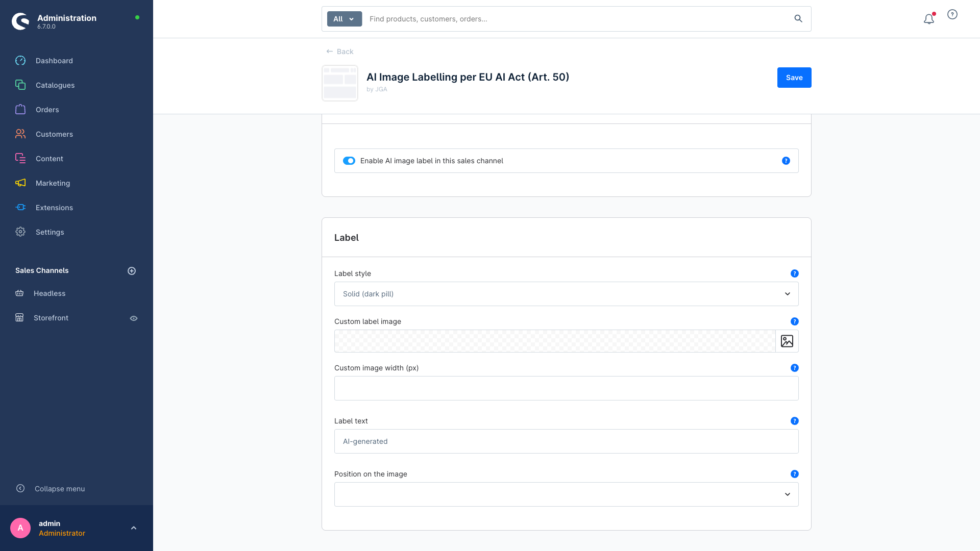Click the Shopware Administration logo
This screenshot has height=551, width=980.
(x=20, y=21)
